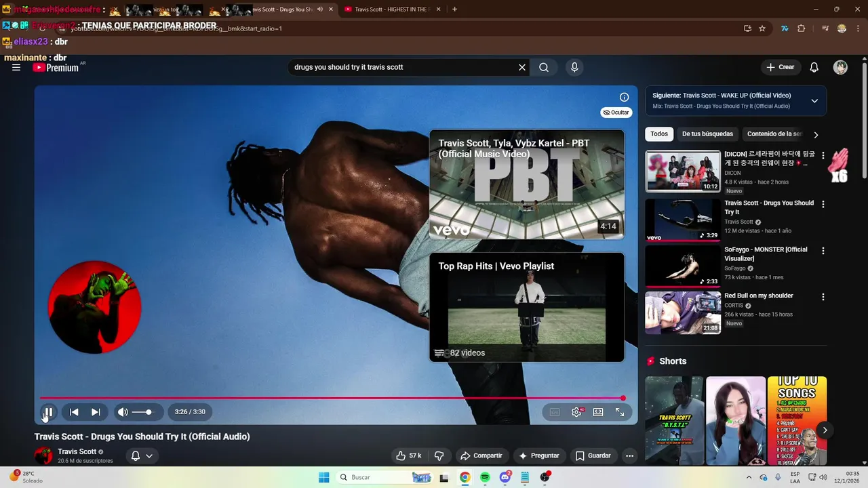This screenshot has width=868, height=488.
Task: Click the taskbar Buscar search box
Action: coord(383,477)
